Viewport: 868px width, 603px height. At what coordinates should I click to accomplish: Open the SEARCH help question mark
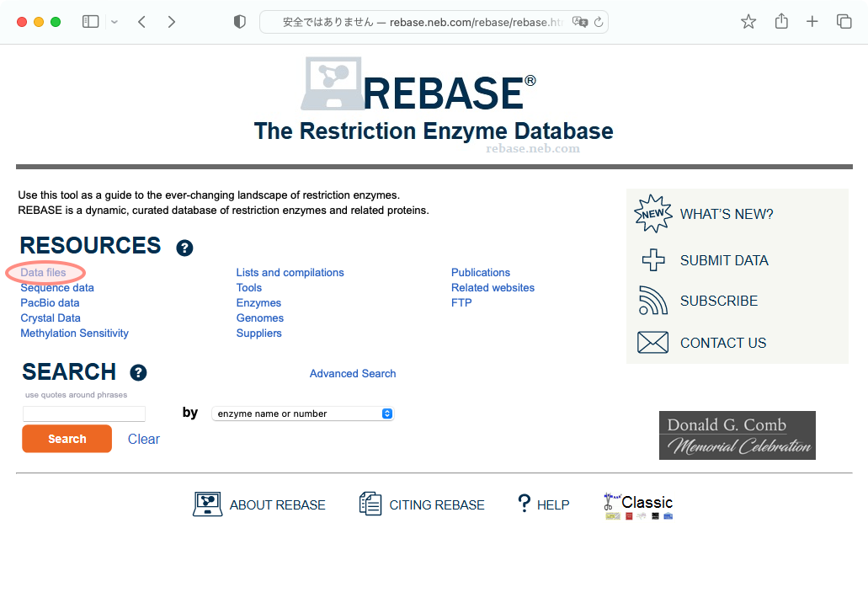[138, 372]
